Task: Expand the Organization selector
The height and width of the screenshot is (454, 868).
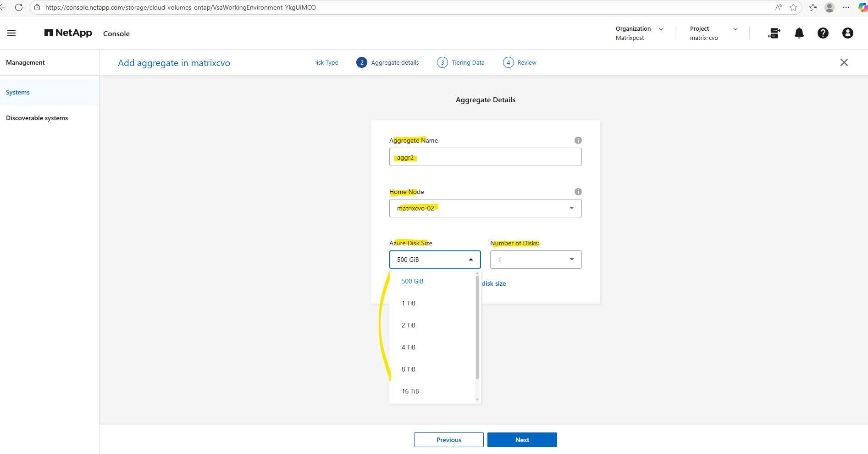Action: coord(640,33)
